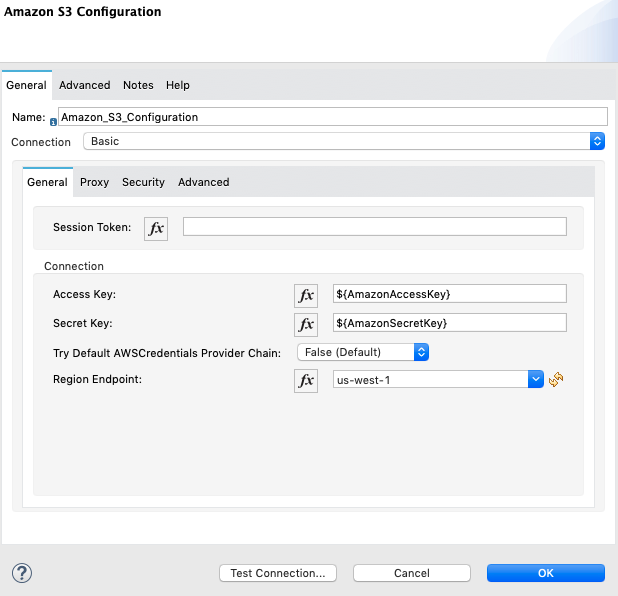Open the help question mark icon
The height and width of the screenshot is (596, 618).
coord(22,573)
